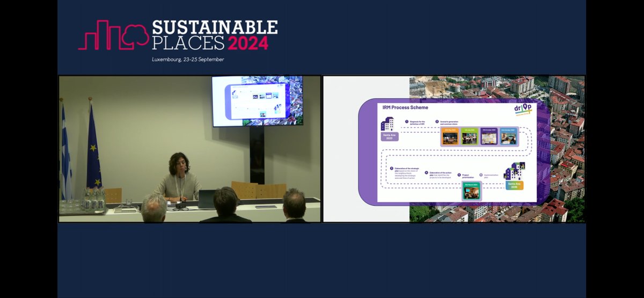This screenshot has height=298, width=644.
Task: Click the purple workshop photo card
Action: point(489,137)
